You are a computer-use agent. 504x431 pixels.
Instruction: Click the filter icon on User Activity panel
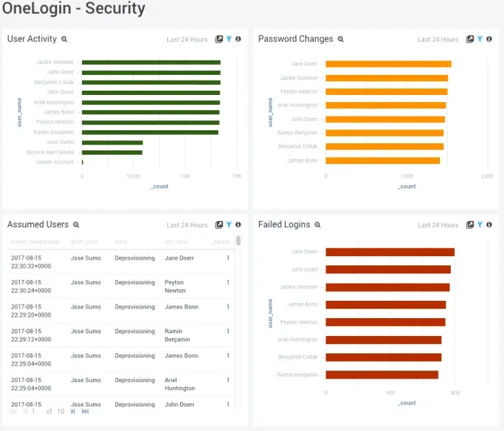229,40
